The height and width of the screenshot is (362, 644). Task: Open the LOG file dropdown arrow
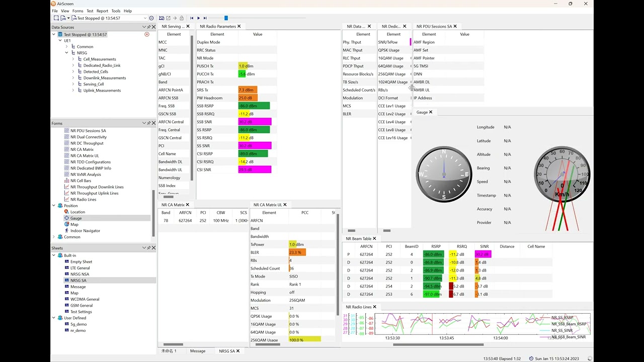point(69,18)
